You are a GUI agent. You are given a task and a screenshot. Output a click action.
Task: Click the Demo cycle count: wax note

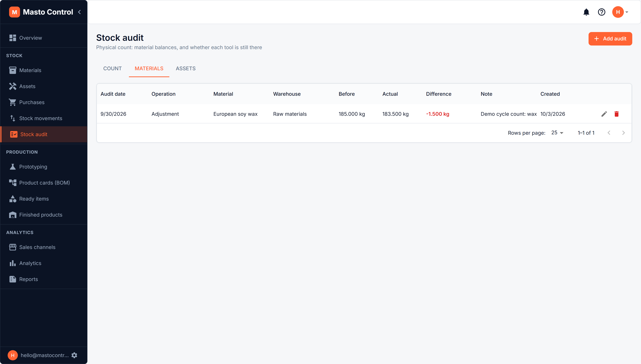coord(508,114)
